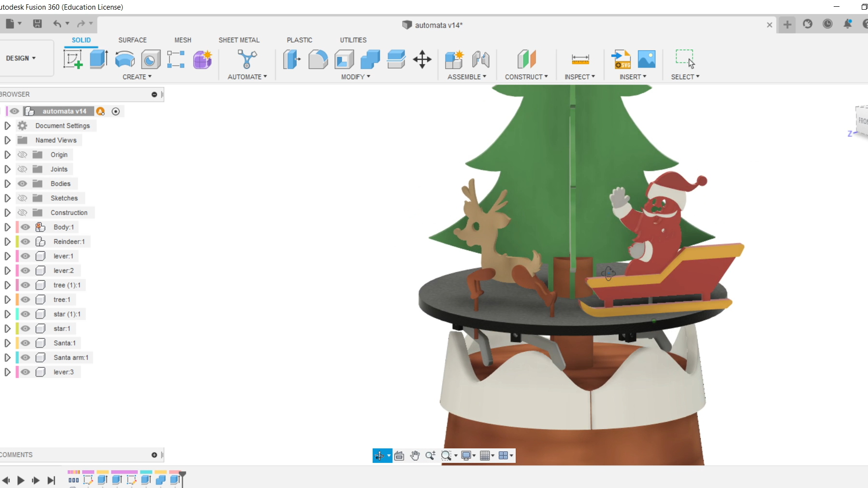Toggle visibility of Santa:1
Image resolution: width=868 pixels, height=488 pixels.
[x=25, y=343]
